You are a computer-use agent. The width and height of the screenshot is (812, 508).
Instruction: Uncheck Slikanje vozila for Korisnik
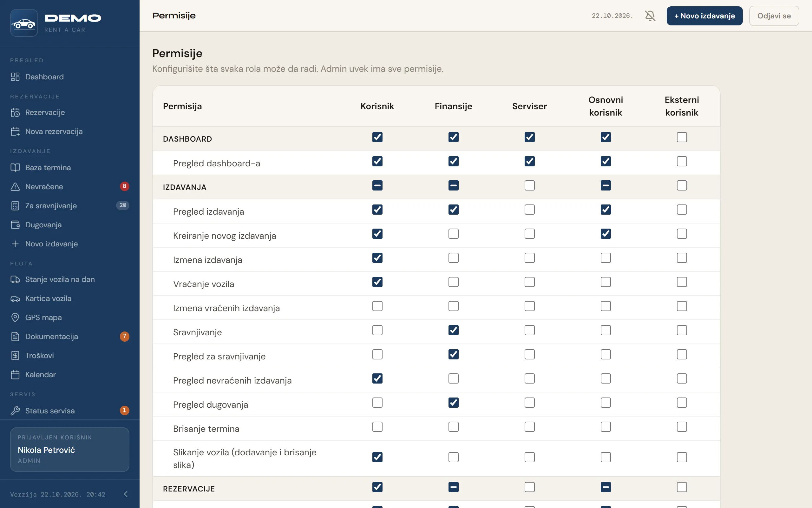tap(377, 457)
